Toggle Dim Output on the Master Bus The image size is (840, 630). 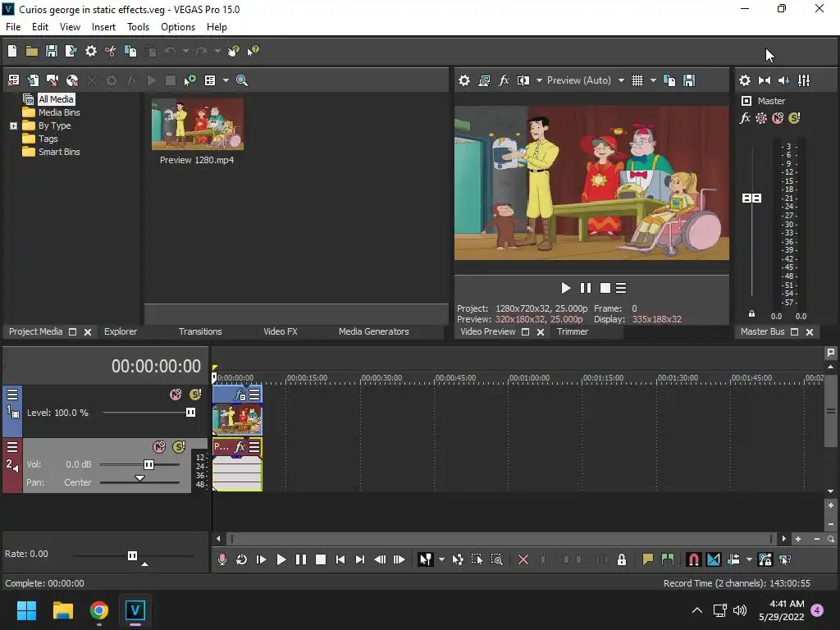[783, 80]
